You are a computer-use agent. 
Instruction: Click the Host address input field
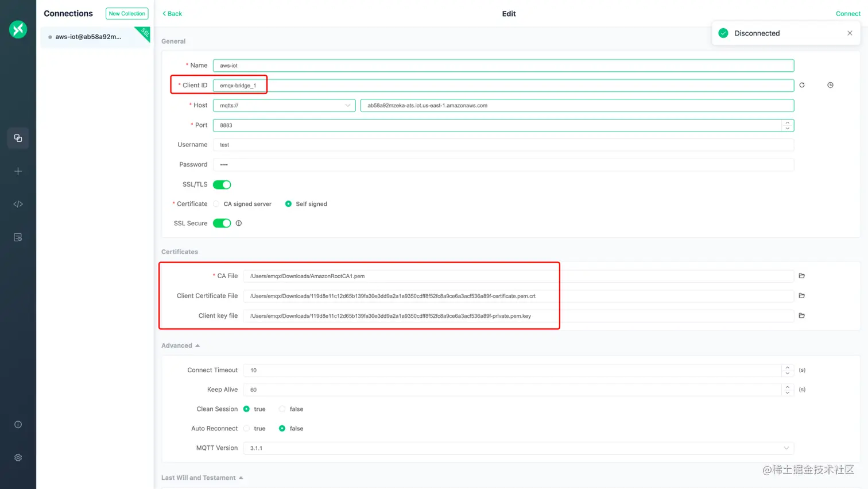[577, 105]
